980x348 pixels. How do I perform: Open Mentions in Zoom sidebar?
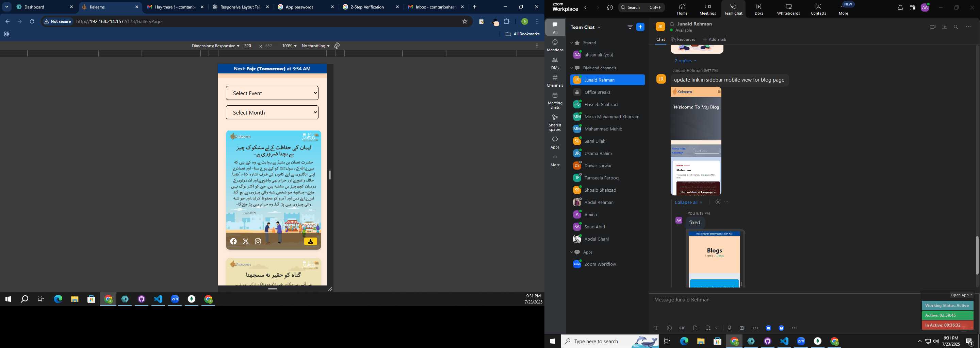coord(555,45)
